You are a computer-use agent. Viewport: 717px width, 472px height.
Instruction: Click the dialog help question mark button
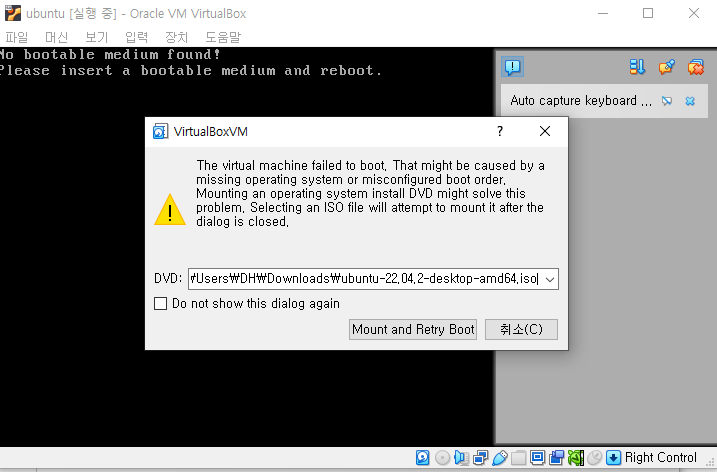500,132
